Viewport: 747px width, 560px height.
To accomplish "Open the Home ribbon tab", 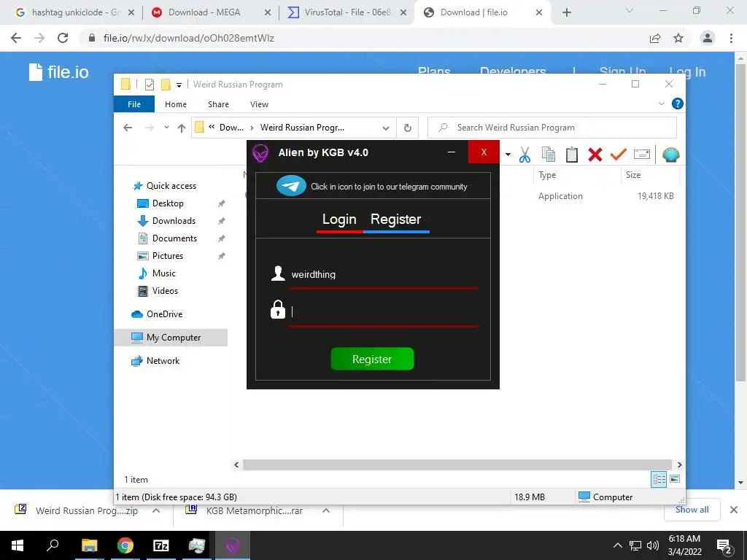I will click(176, 104).
